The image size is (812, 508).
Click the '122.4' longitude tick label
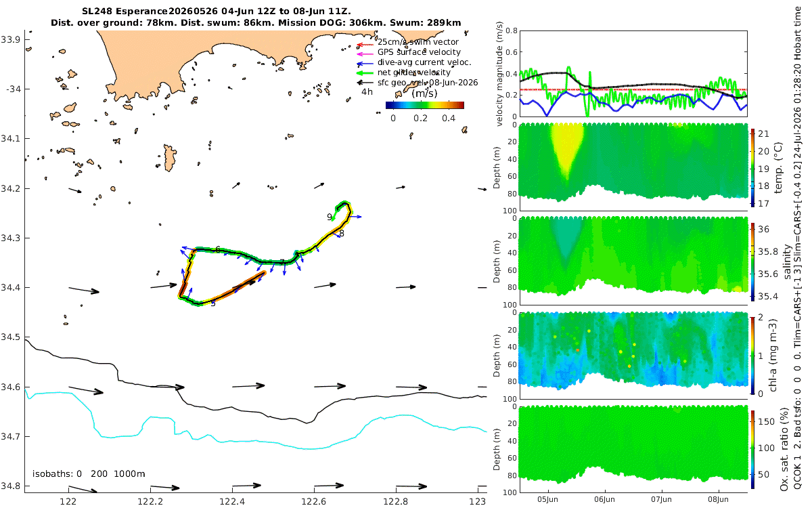[x=232, y=501]
